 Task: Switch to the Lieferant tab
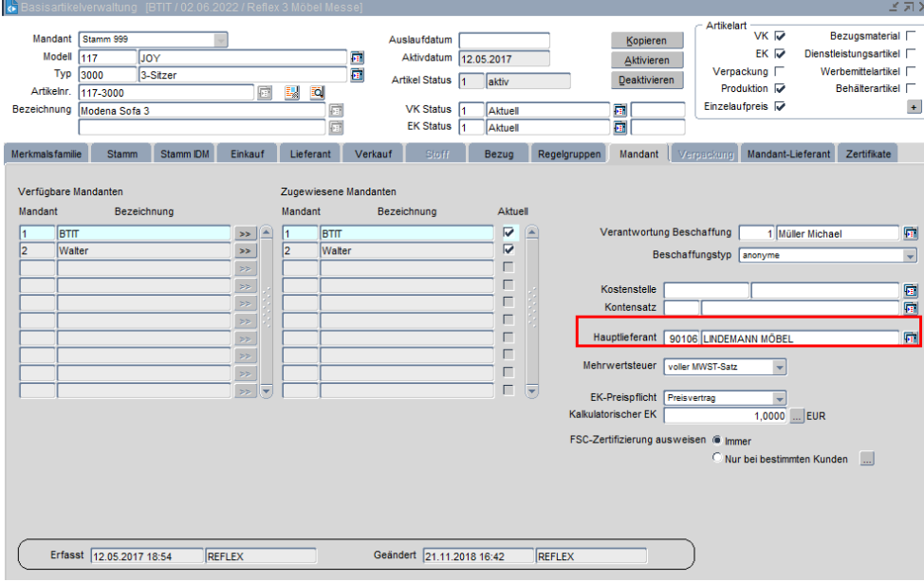[313, 154]
